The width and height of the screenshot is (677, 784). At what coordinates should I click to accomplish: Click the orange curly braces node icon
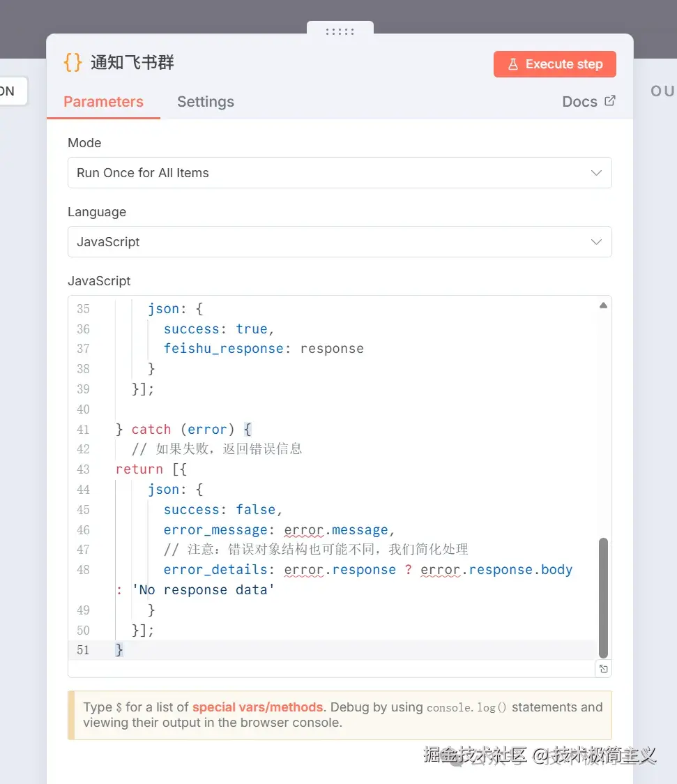[73, 63]
